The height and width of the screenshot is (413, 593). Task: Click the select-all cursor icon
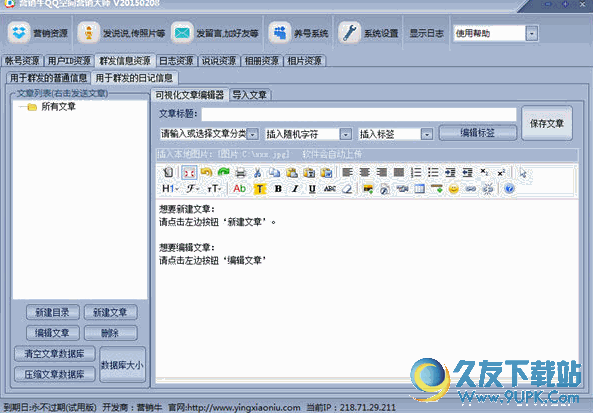point(523,172)
